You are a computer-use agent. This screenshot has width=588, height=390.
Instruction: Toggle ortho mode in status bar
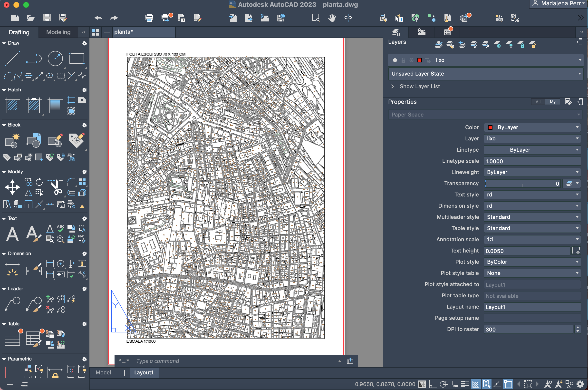click(x=433, y=384)
